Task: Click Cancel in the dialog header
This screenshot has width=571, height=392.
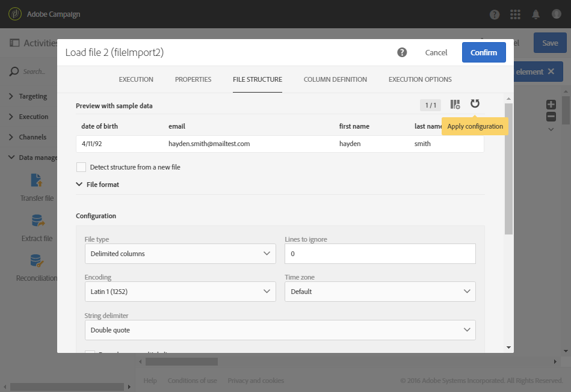Action: pyautogui.click(x=436, y=52)
